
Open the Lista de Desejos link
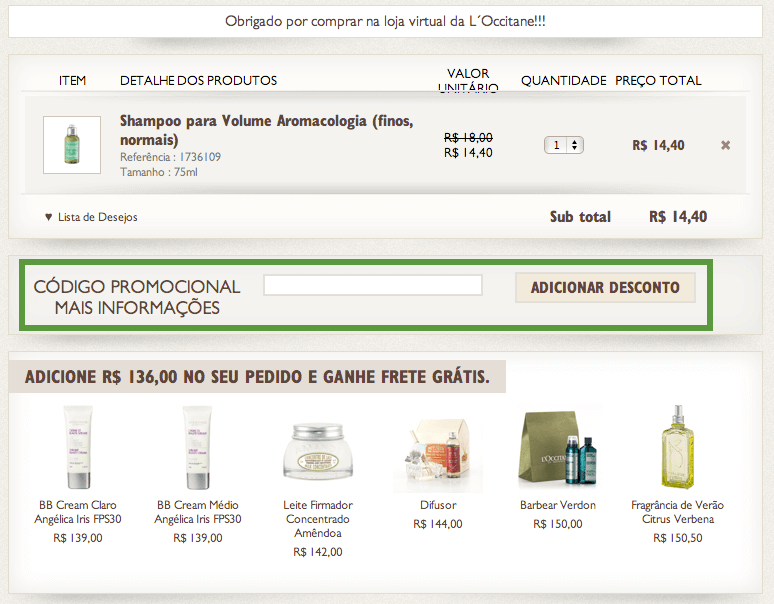tap(98, 217)
